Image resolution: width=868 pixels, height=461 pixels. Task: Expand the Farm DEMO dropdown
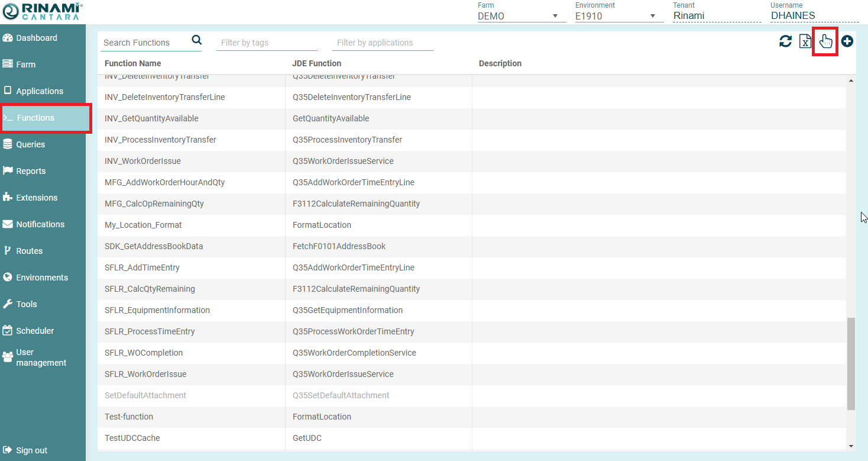(518, 16)
